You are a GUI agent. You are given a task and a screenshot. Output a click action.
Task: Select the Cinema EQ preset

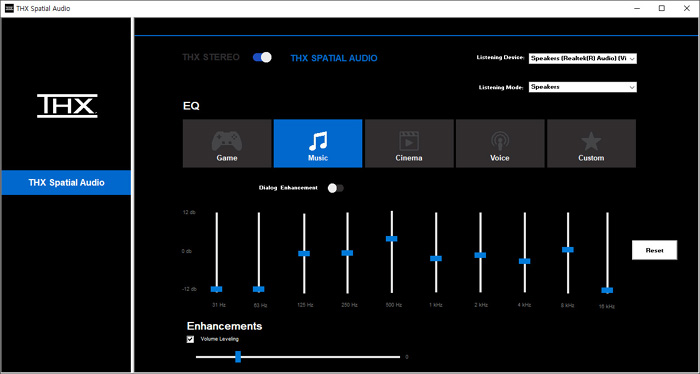pos(409,143)
